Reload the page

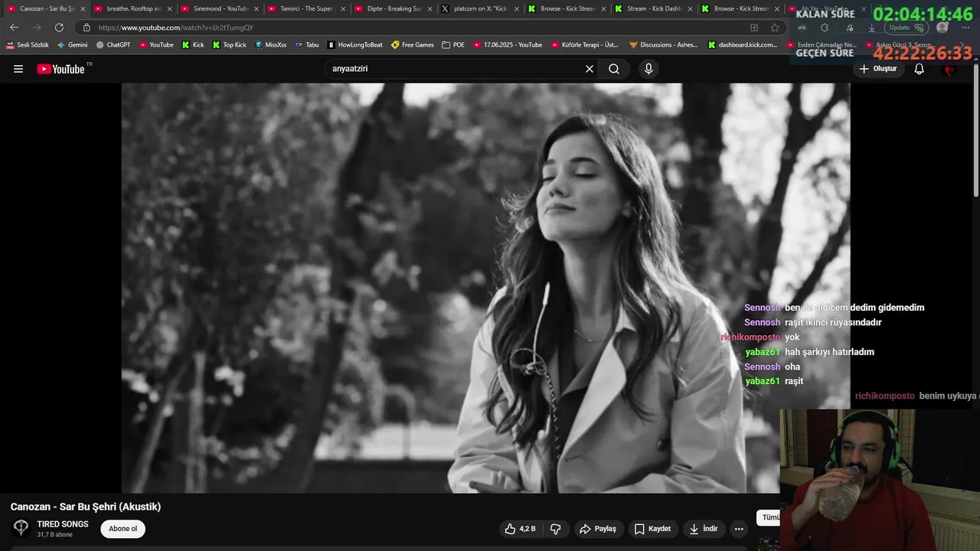(59, 28)
